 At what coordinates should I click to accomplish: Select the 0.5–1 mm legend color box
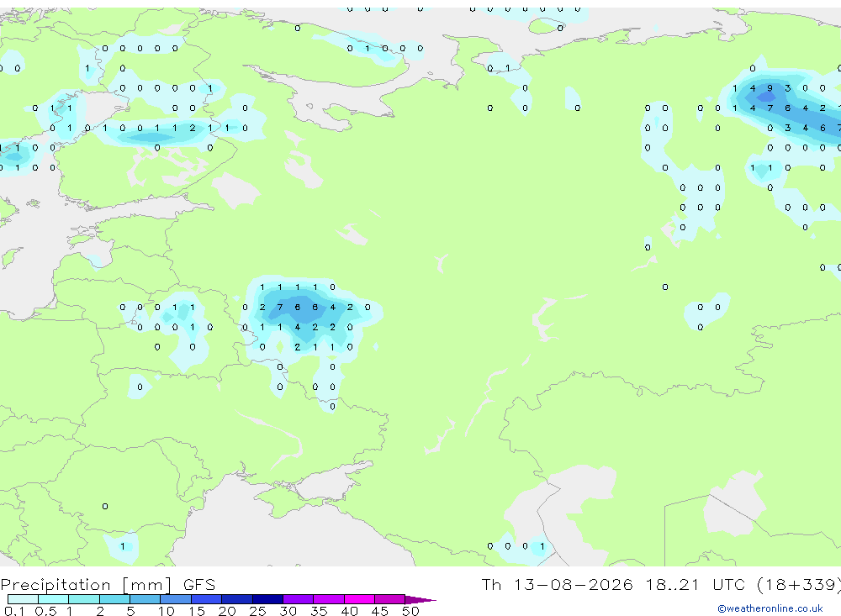pos(54,599)
